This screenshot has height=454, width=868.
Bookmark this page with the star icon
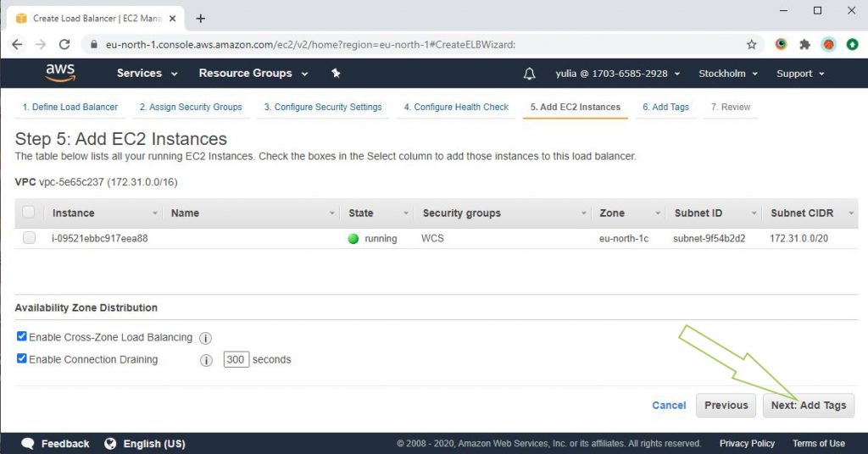(751, 44)
